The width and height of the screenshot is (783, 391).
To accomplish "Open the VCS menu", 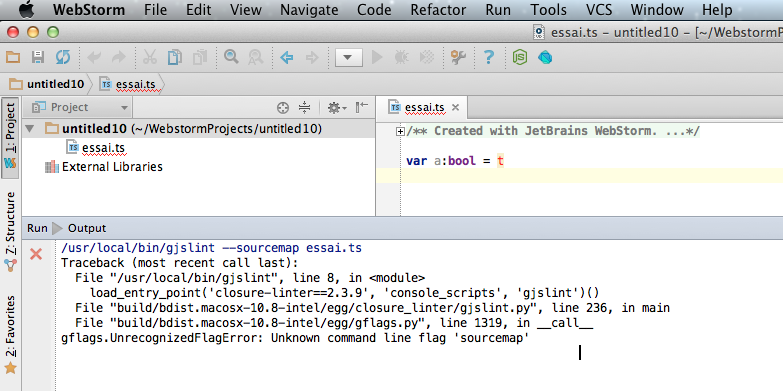I will click(x=599, y=9).
